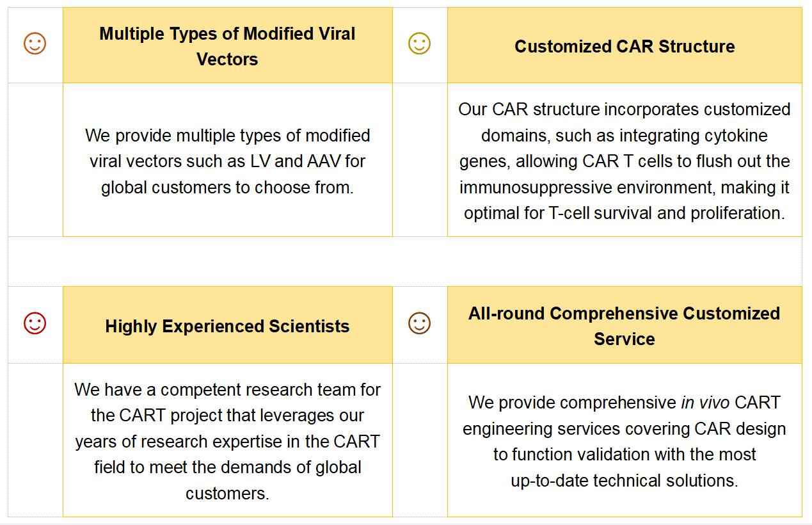812x525 pixels.
Task: Click the in vivo CART engineering services paragraph
Action: point(625,441)
